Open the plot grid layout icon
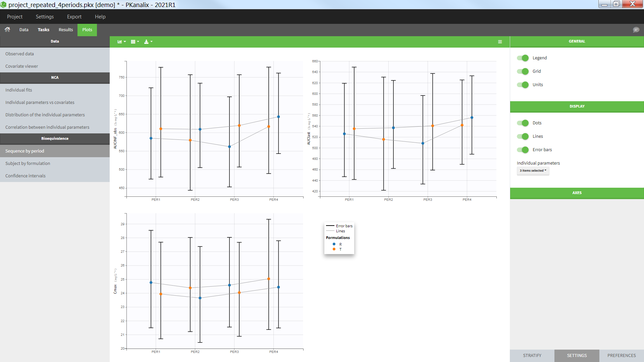This screenshot has height=362, width=644. (x=135, y=42)
